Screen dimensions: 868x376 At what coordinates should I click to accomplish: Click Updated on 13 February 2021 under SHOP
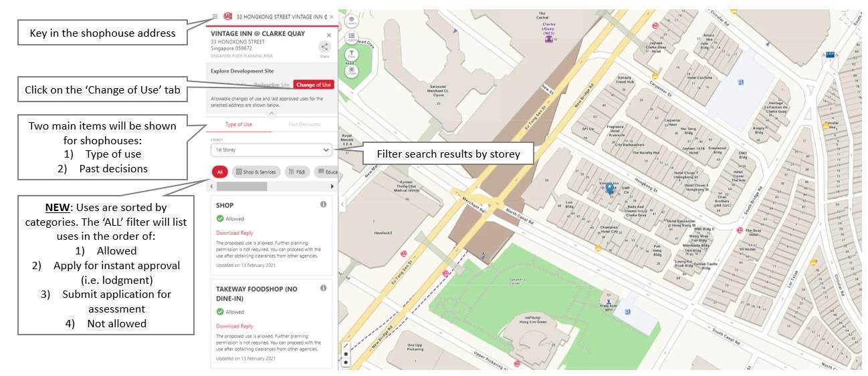[245, 265]
